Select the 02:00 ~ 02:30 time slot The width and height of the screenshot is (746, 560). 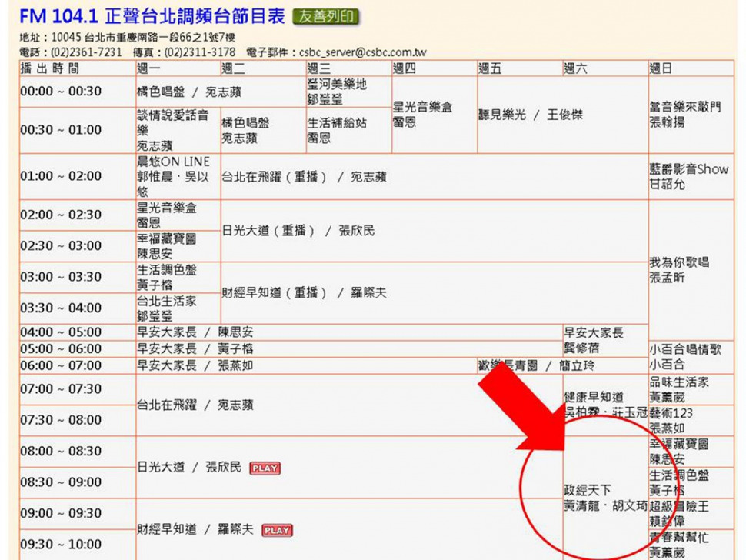point(78,215)
